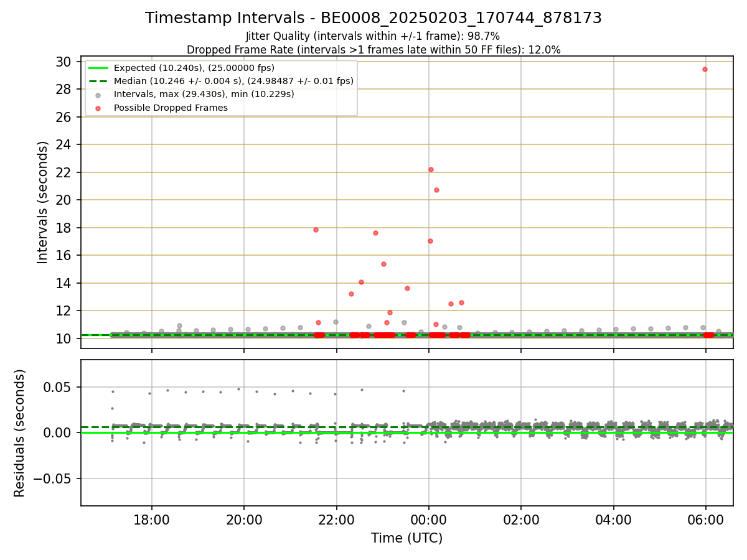Click the '−0.05' tick on the residuals axis
This screenshot has width=747, height=560.
[54, 478]
